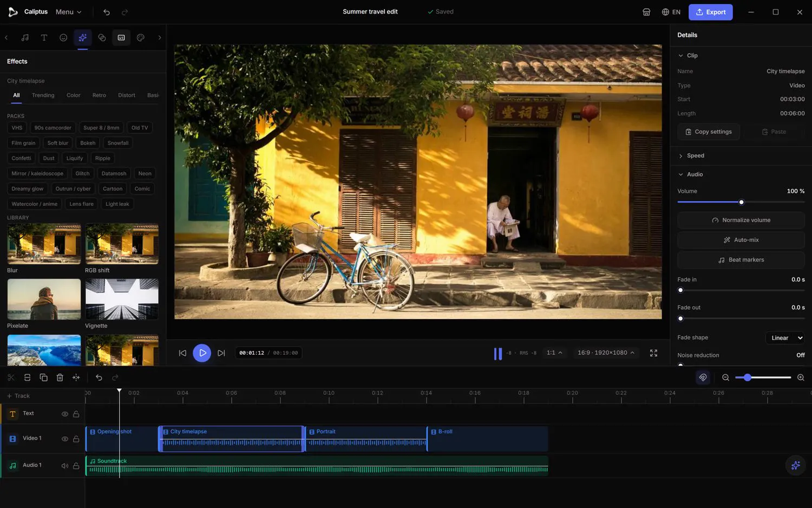Select the Pixelate effect thumbnail
The height and width of the screenshot is (508, 812).
click(44, 299)
